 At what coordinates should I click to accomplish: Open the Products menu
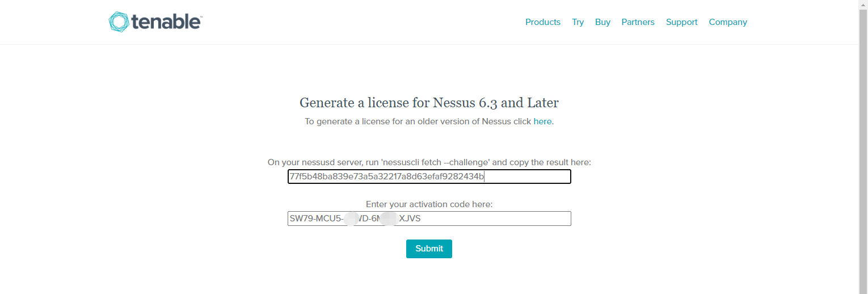[542, 22]
